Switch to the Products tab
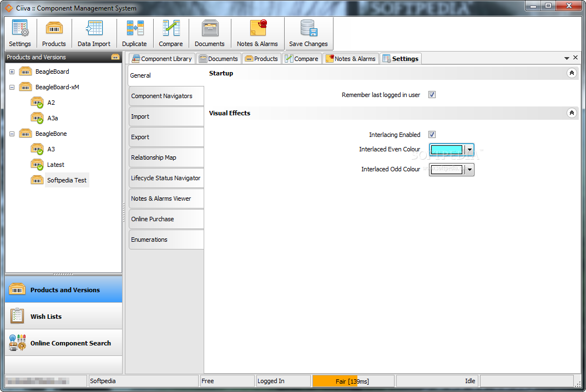This screenshot has height=392, width=586. click(261, 59)
